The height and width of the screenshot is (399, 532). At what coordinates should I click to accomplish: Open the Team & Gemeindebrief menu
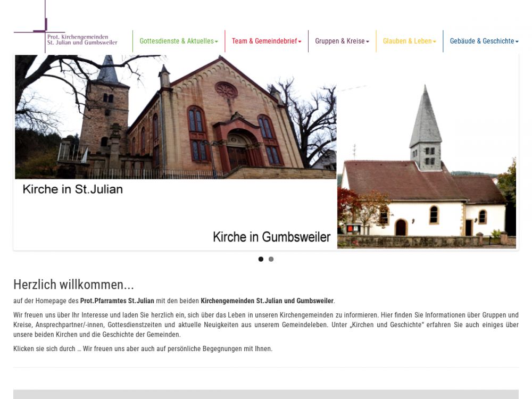pos(264,41)
